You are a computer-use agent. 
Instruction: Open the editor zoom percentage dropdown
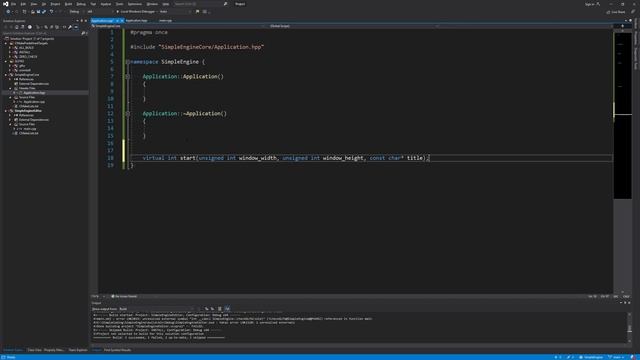pos(98,296)
